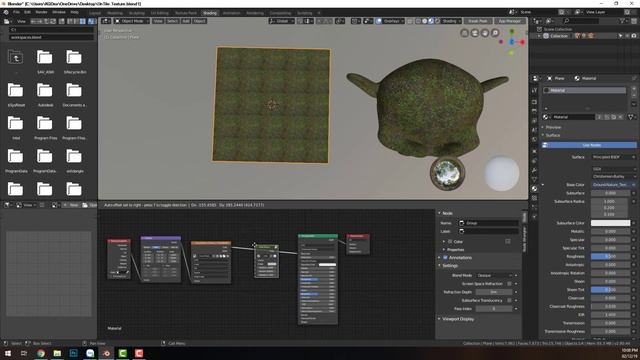640x360 pixels.
Task: Open the Object Mode dropdown
Action: point(131,21)
